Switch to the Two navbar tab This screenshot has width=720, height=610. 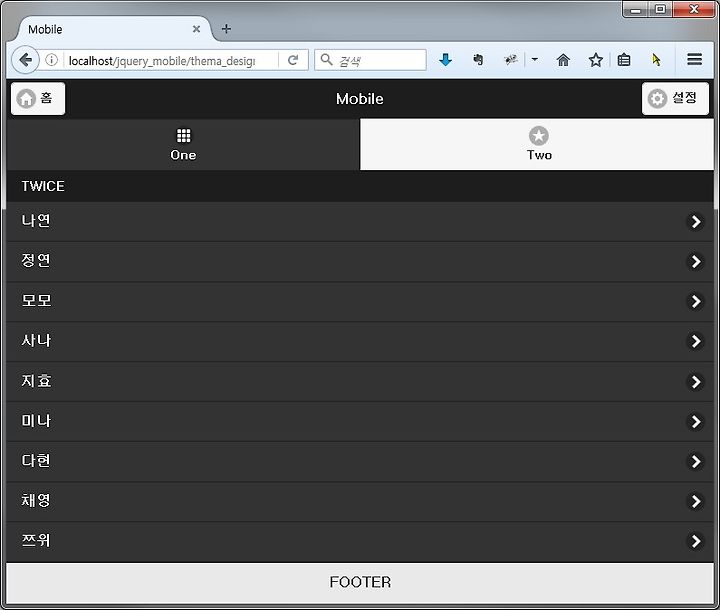click(x=537, y=144)
